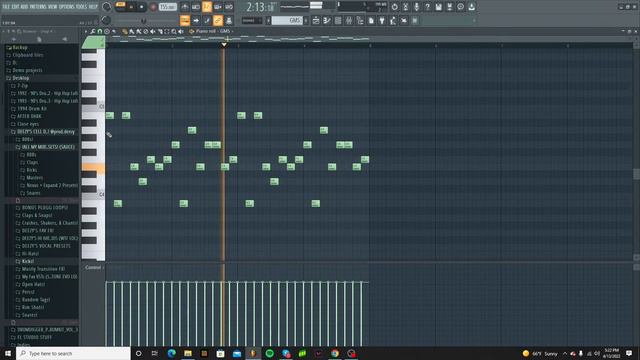Toggle wait for input before recording
The image size is (640, 360).
point(196,7)
